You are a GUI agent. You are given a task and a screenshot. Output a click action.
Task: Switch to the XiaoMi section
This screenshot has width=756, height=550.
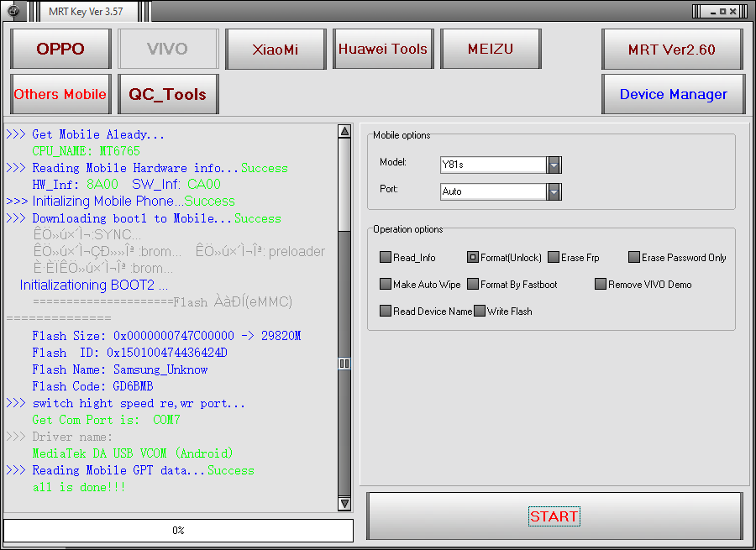[x=275, y=49]
